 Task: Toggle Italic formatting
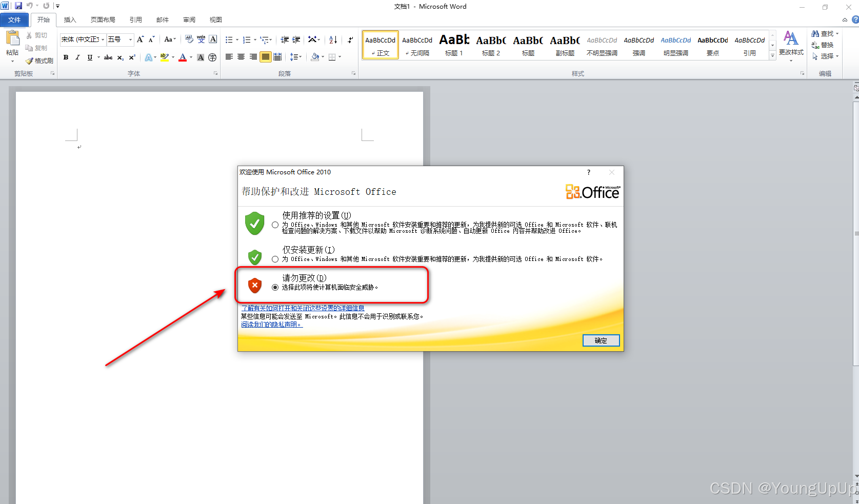point(77,57)
